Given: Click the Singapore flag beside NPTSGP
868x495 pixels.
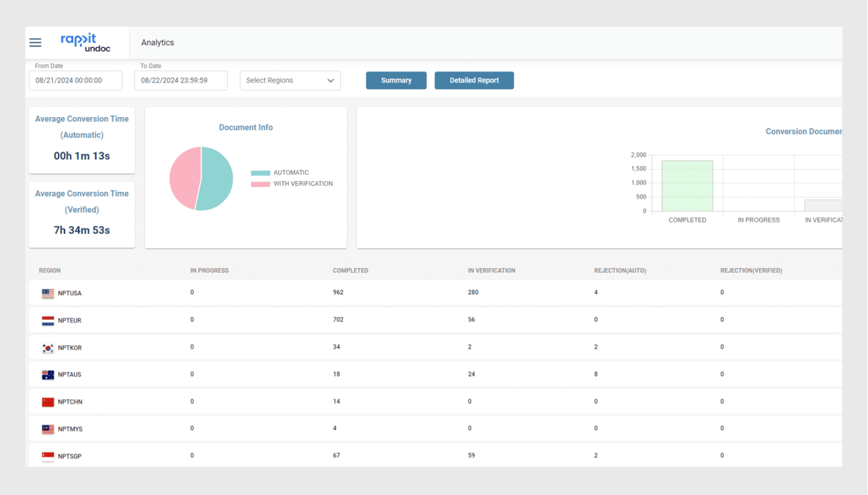Looking at the screenshot, I should click(x=48, y=455).
